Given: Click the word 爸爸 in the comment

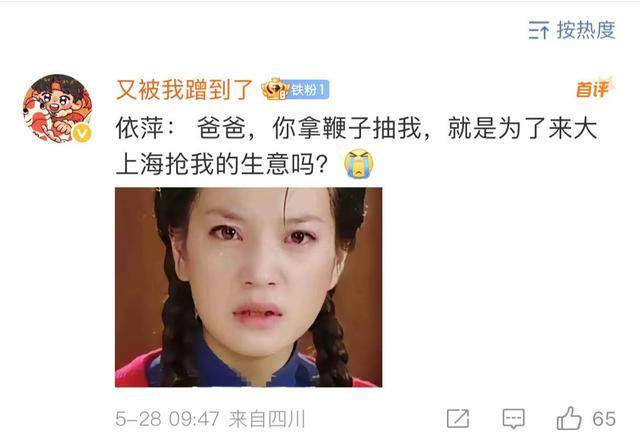Looking at the screenshot, I should tap(222, 128).
